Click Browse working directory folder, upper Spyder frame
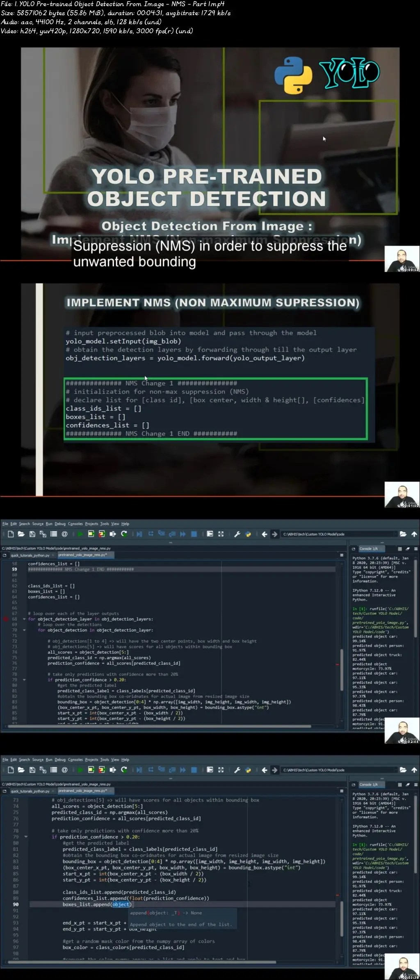Screen dimensions: 420x980 pyautogui.click(x=403, y=534)
